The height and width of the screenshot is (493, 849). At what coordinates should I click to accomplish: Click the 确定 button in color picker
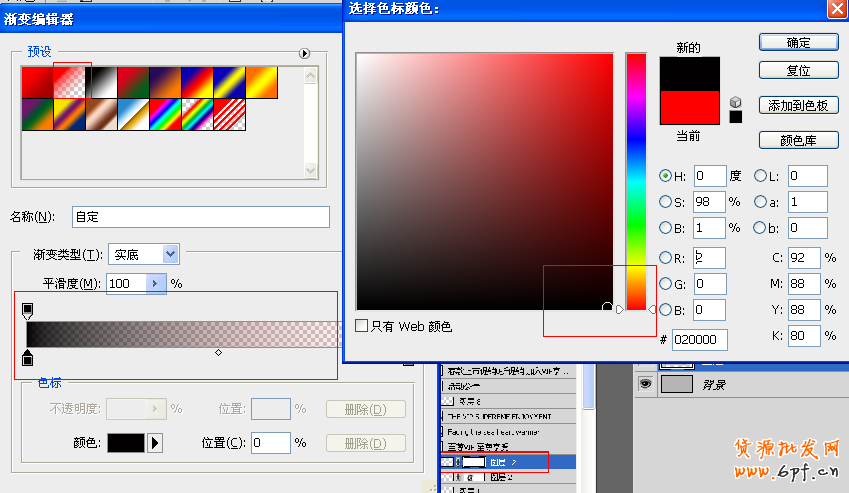pos(798,42)
